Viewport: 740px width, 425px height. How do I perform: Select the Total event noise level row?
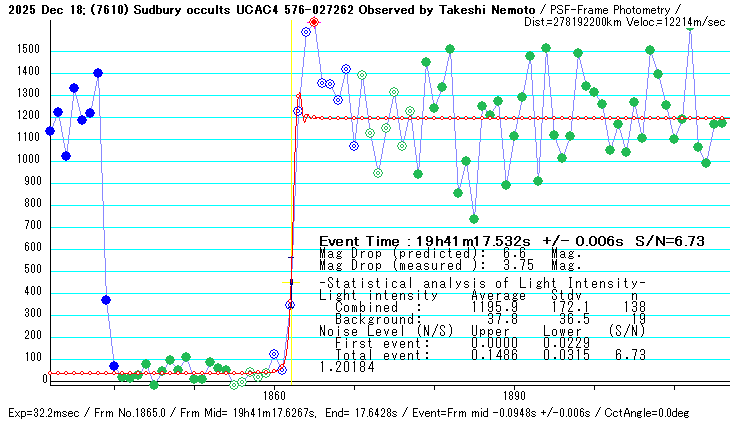point(480,355)
